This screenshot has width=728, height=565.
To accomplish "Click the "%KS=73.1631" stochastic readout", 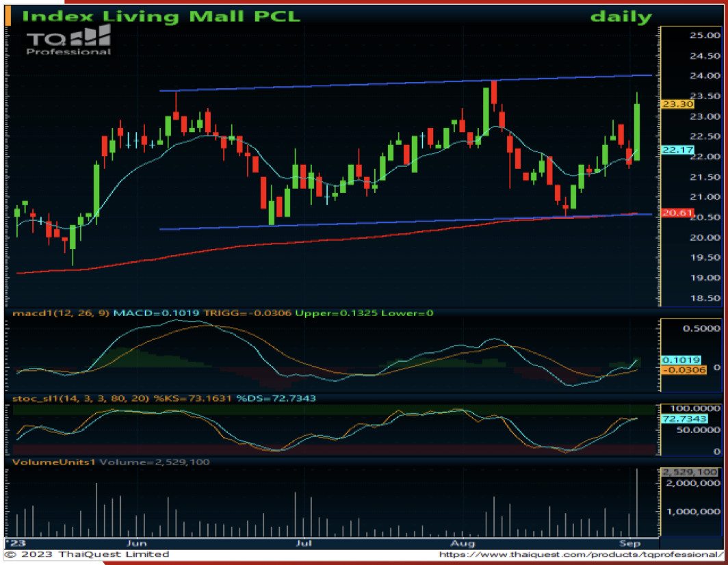I will pyautogui.click(x=192, y=399).
